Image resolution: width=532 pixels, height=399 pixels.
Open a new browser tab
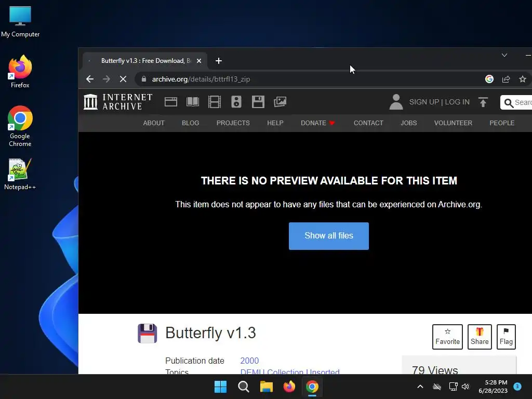(219, 61)
